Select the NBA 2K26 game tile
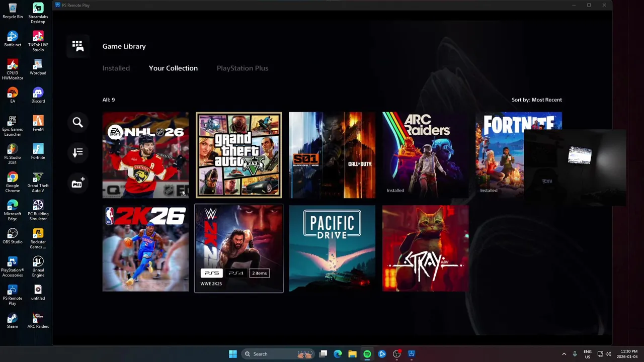The height and width of the screenshot is (362, 644). (x=145, y=248)
